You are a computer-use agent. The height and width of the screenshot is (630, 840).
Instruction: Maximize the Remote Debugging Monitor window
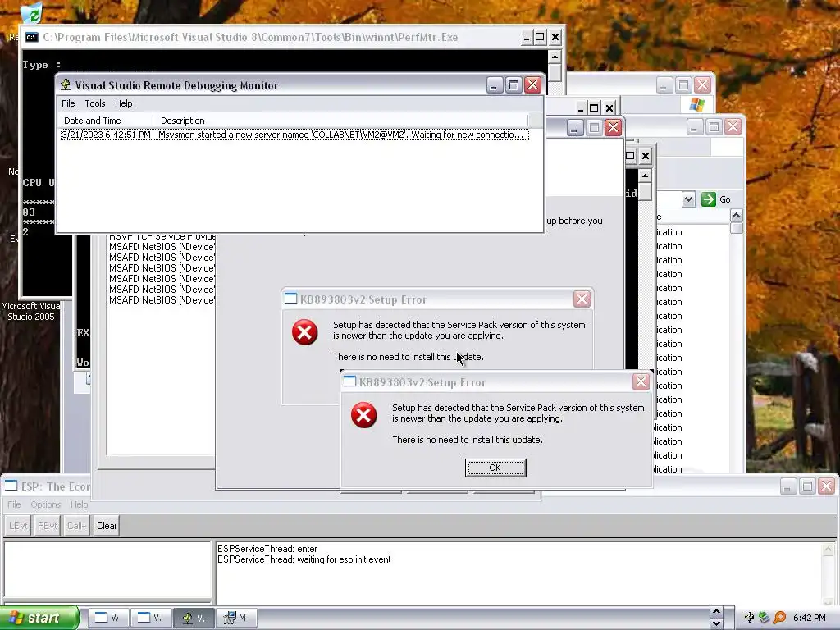pos(514,85)
